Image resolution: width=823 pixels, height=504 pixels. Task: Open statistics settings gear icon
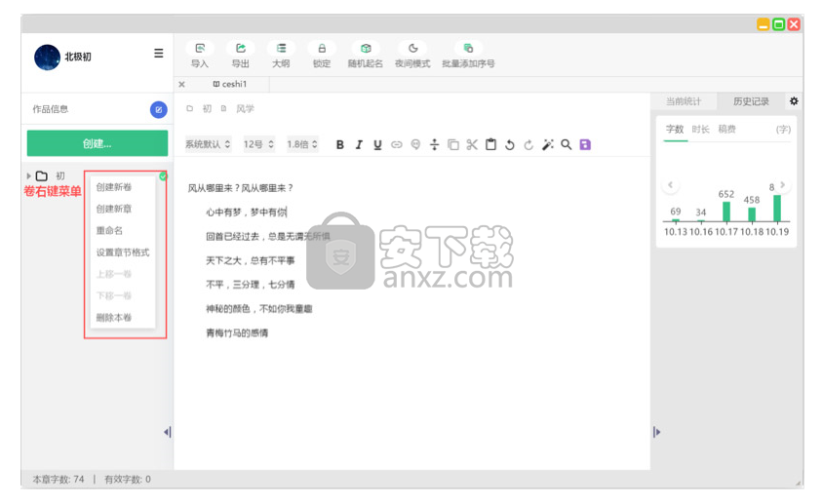point(794,101)
